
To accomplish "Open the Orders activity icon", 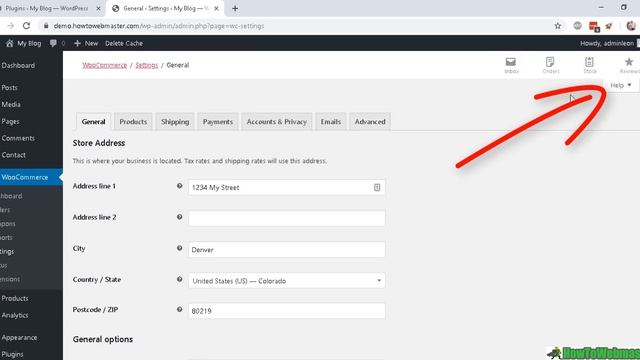I will (x=550, y=65).
